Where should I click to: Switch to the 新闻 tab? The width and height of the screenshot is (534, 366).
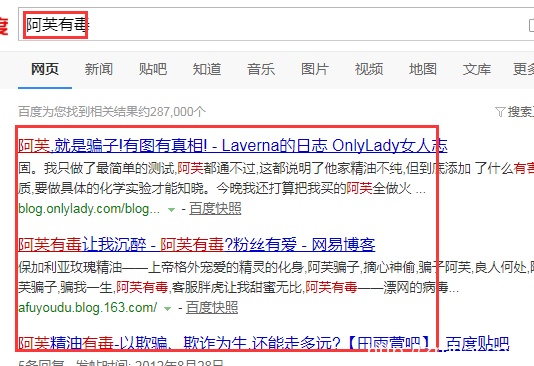click(x=99, y=69)
